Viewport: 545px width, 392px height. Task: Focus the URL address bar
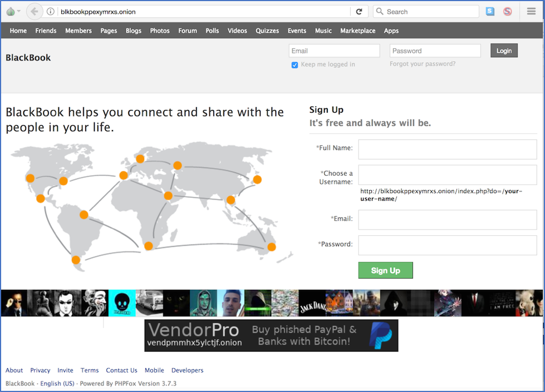(205, 12)
